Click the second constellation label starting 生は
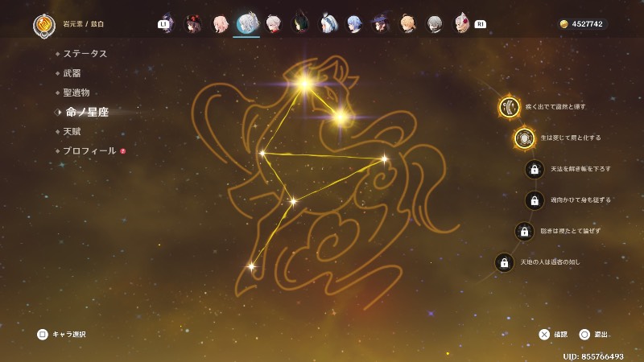 point(571,138)
